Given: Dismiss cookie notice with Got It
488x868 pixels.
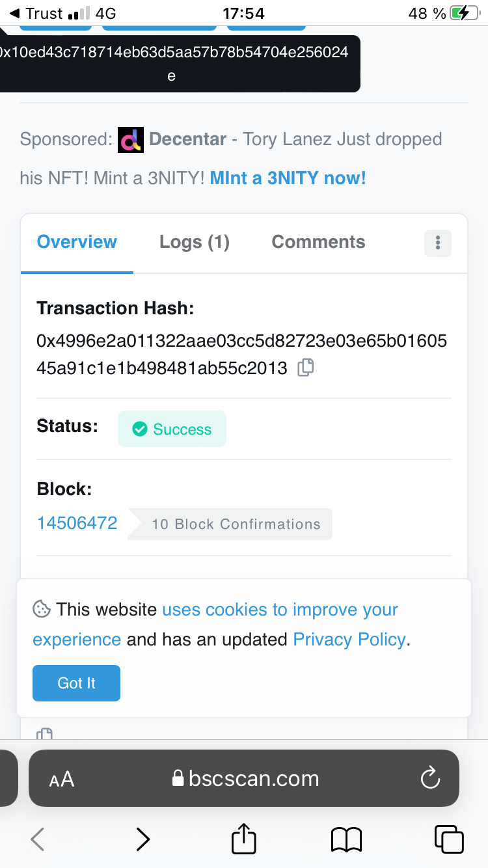Looking at the screenshot, I should click(76, 683).
